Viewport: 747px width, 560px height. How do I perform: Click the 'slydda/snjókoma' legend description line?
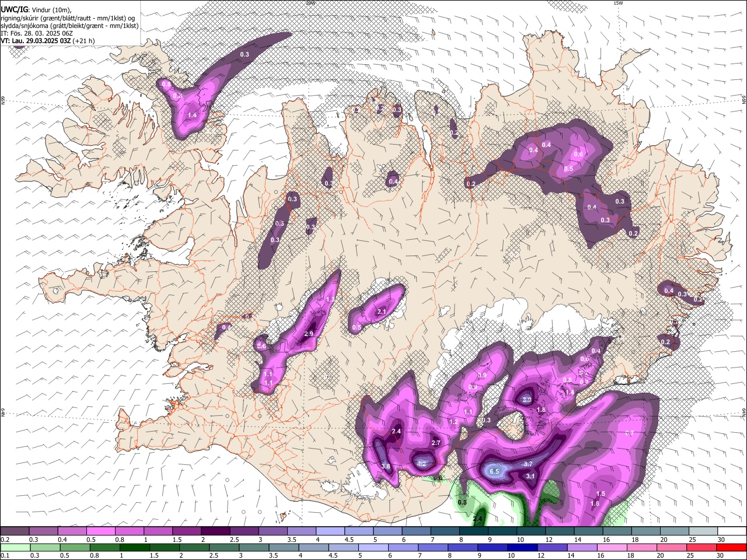pos(69,26)
